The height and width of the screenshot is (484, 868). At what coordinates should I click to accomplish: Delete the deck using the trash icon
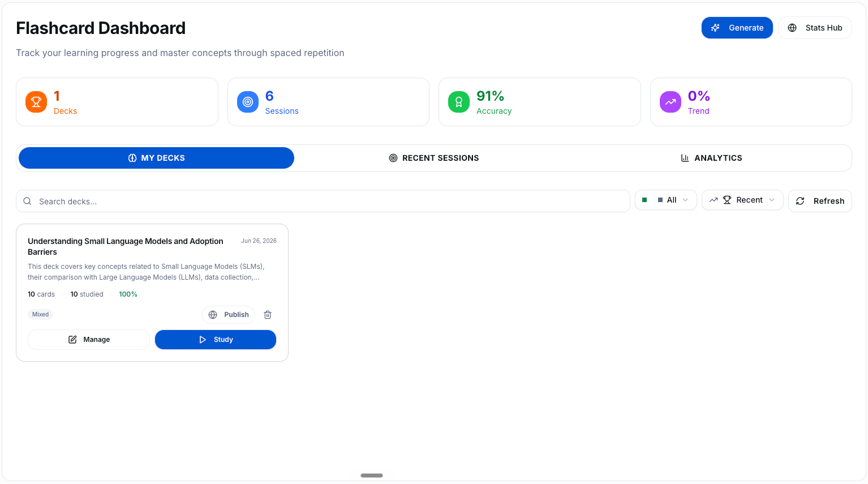click(268, 315)
